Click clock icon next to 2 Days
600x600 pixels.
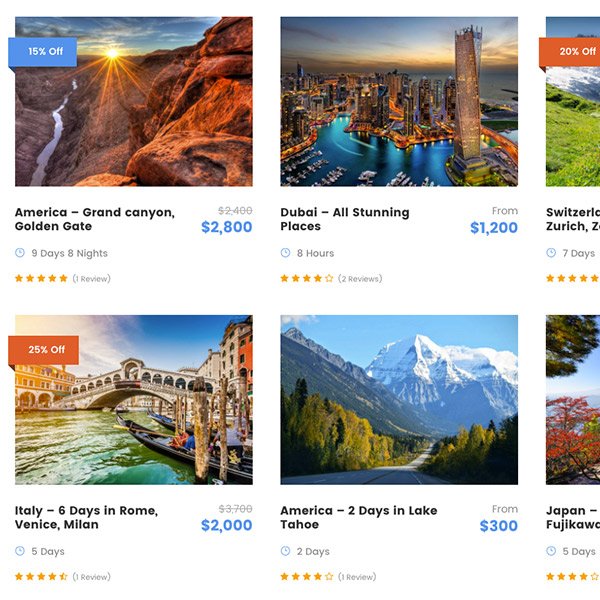tap(285, 551)
